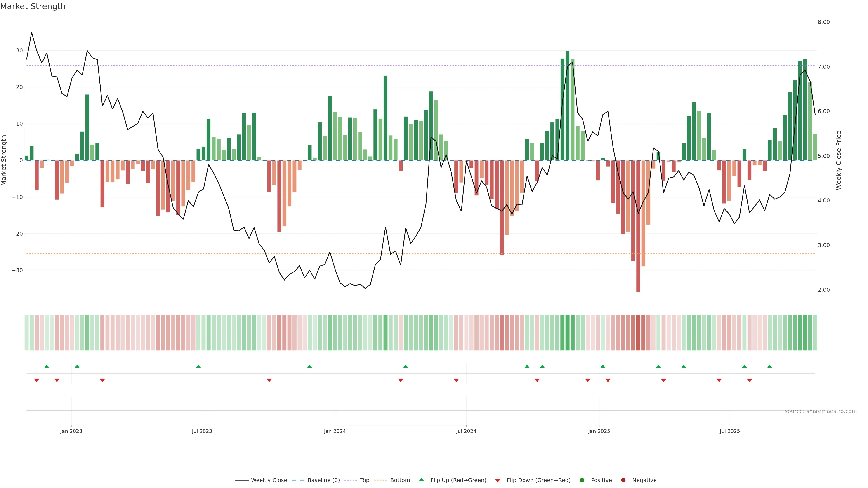This screenshot has height=488, width=868.
Task: Click the Market Strength chart title
Action: click(x=33, y=6)
